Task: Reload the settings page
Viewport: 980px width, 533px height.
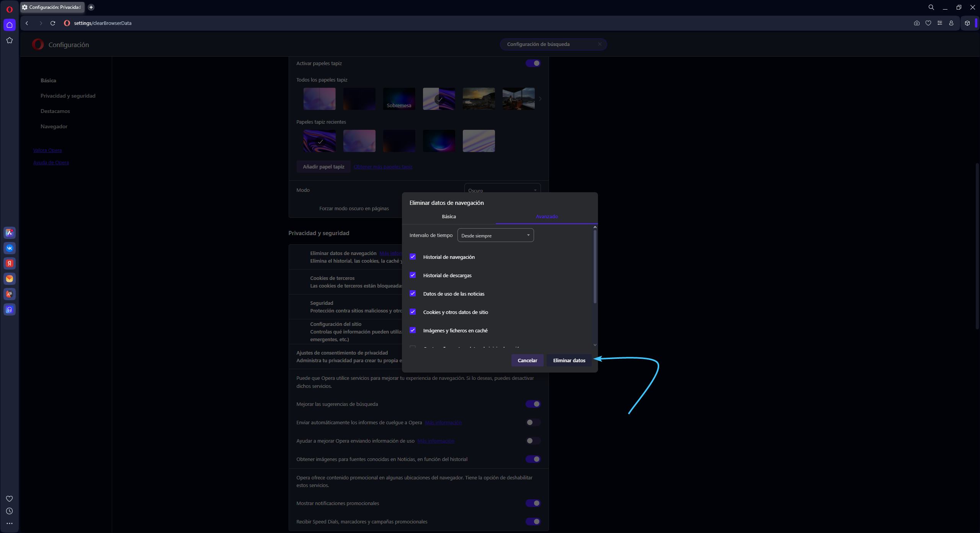Action: (x=53, y=23)
